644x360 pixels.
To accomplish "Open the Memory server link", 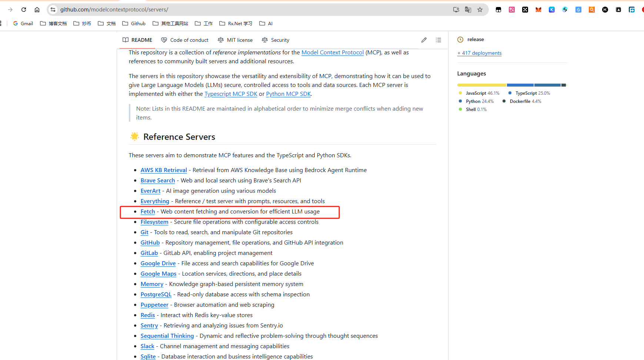I will 152,284.
